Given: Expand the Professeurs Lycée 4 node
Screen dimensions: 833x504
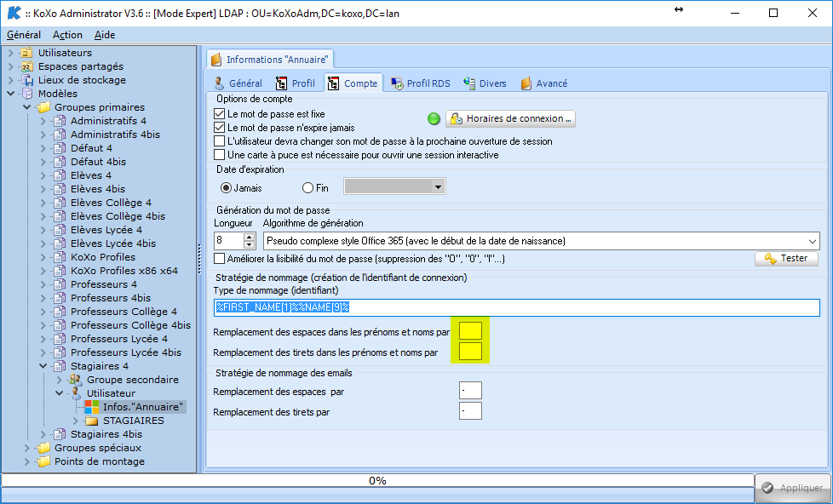Looking at the screenshot, I should coord(43,339).
